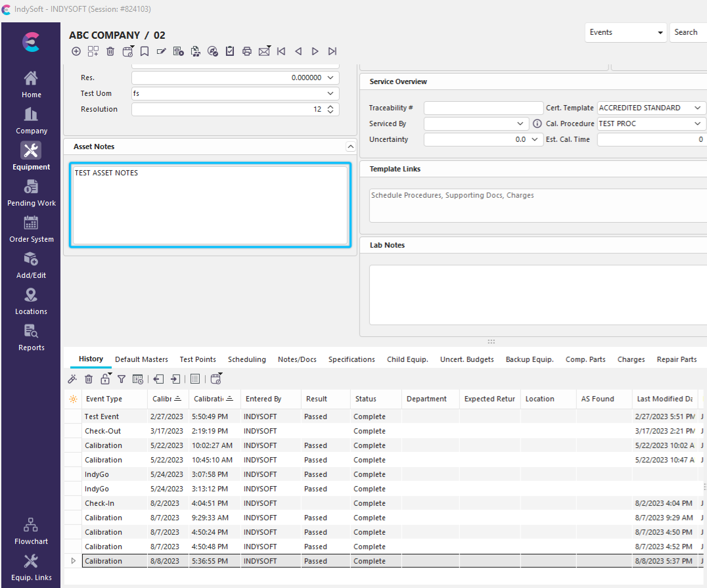Open the Cert. Template dropdown
707x588 pixels.
pyautogui.click(x=698, y=108)
